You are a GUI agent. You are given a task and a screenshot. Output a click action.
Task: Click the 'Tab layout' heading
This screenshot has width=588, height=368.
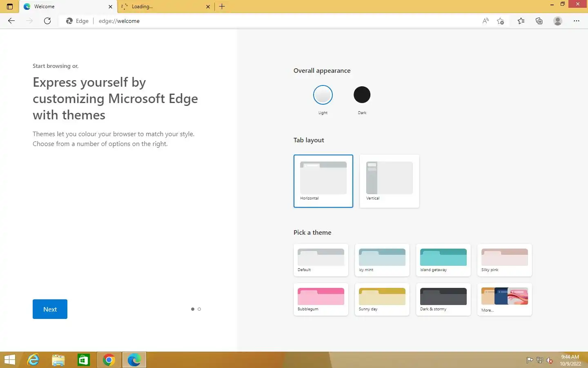click(309, 140)
